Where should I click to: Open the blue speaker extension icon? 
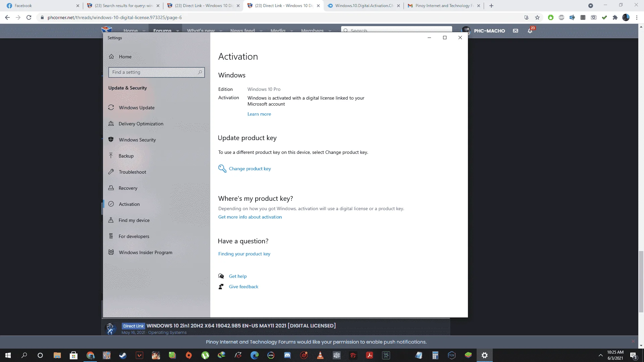[572, 17]
